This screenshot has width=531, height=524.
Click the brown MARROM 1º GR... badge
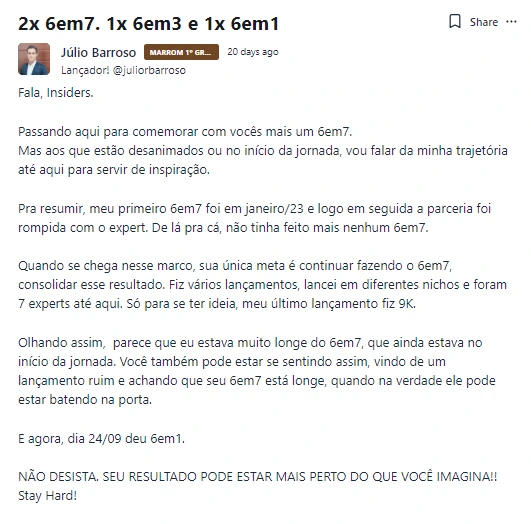pyautogui.click(x=181, y=52)
